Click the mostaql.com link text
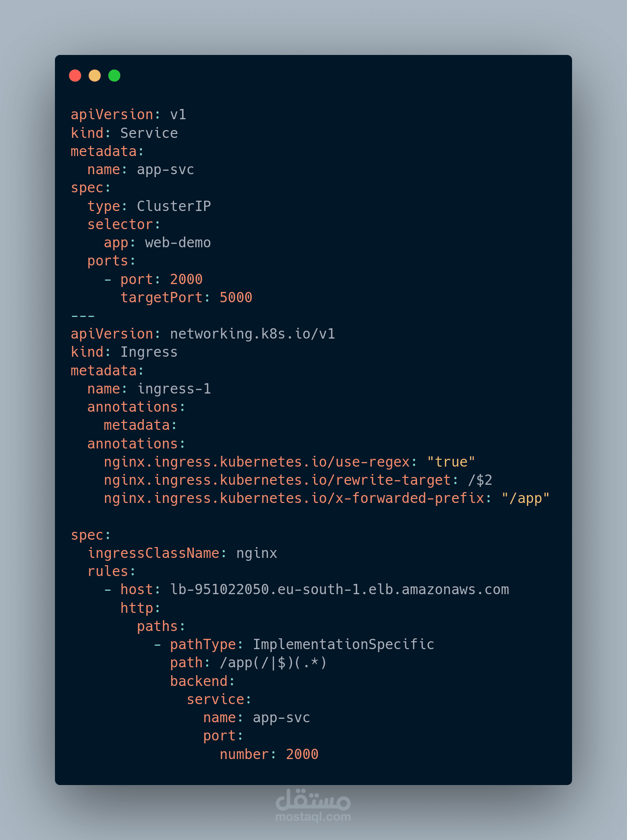 click(x=313, y=817)
